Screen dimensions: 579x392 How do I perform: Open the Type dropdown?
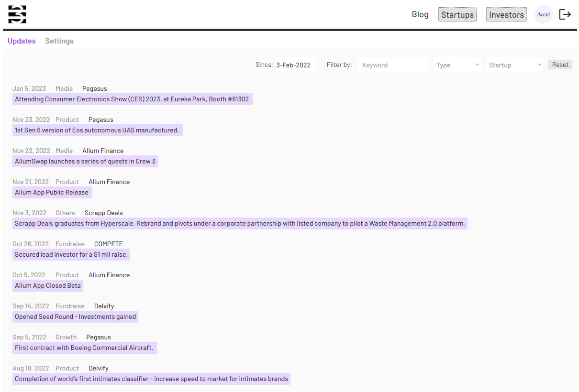(x=457, y=65)
